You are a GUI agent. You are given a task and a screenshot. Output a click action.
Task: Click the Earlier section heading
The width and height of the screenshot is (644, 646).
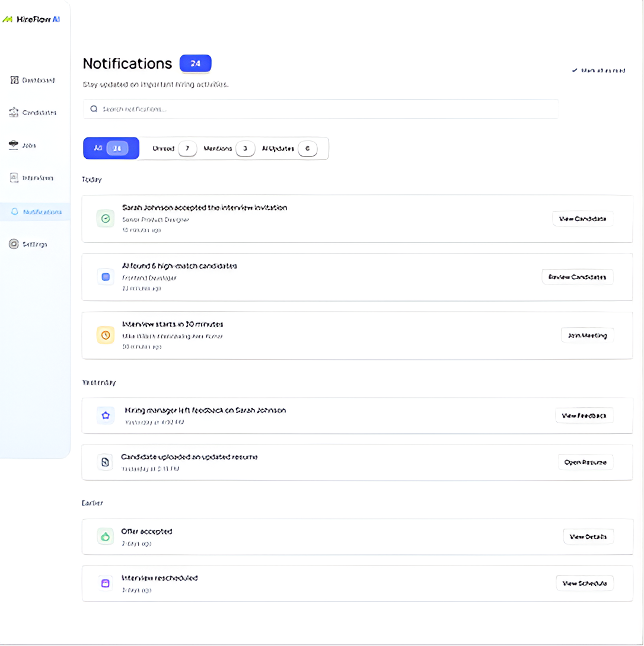pyautogui.click(x=92, y=503)
